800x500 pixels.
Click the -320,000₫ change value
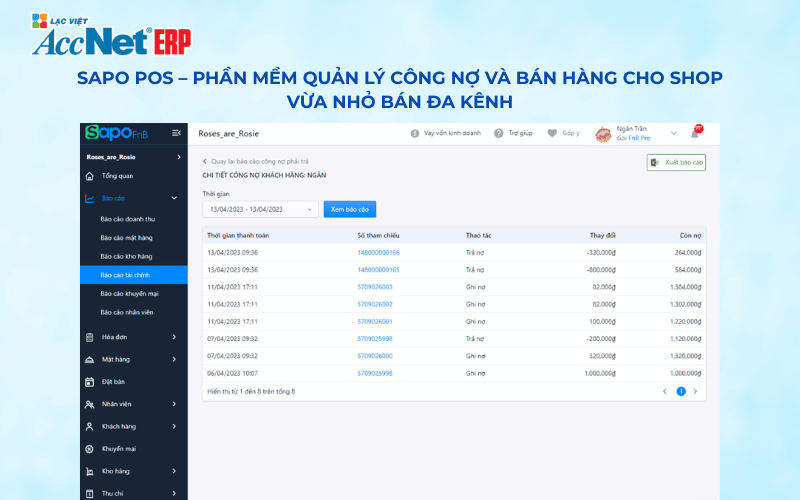coord(601,253)
